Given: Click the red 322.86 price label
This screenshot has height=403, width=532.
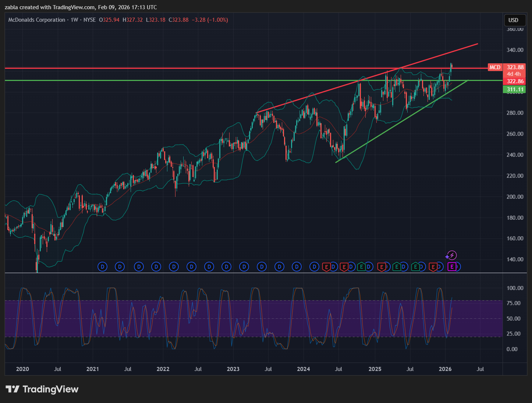Looking at the screenshot, I should click(x=515, y=81).
